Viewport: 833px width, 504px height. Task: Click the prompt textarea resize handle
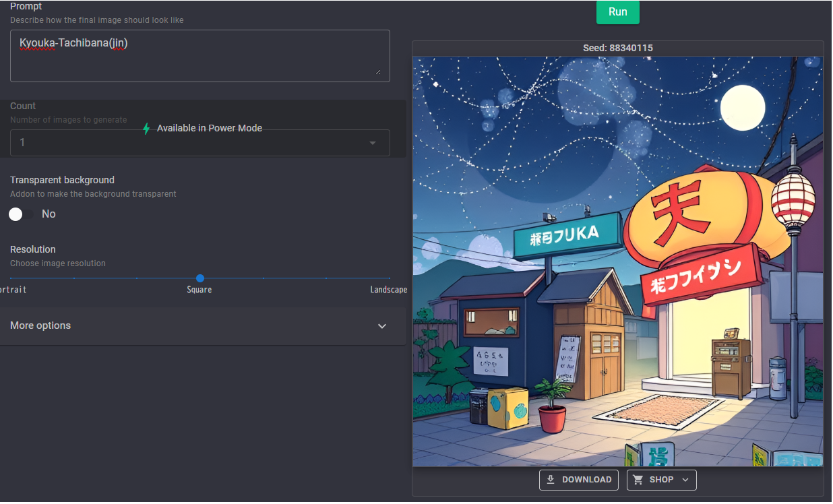[377, 71]
